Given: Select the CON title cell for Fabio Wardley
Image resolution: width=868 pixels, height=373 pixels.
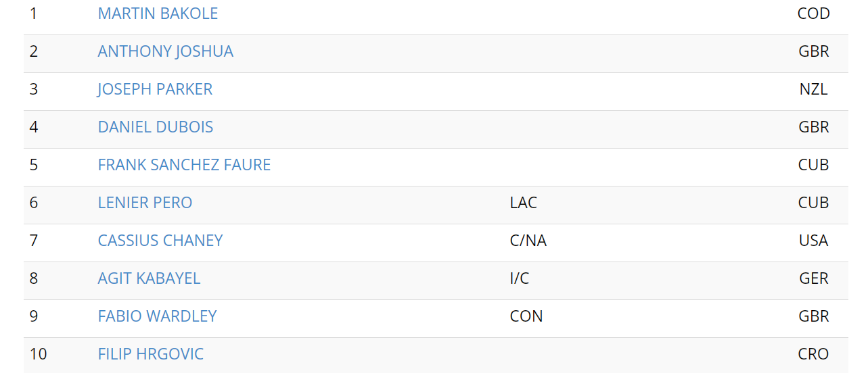Looking at the screenshot, I should (x=526, y=316).
